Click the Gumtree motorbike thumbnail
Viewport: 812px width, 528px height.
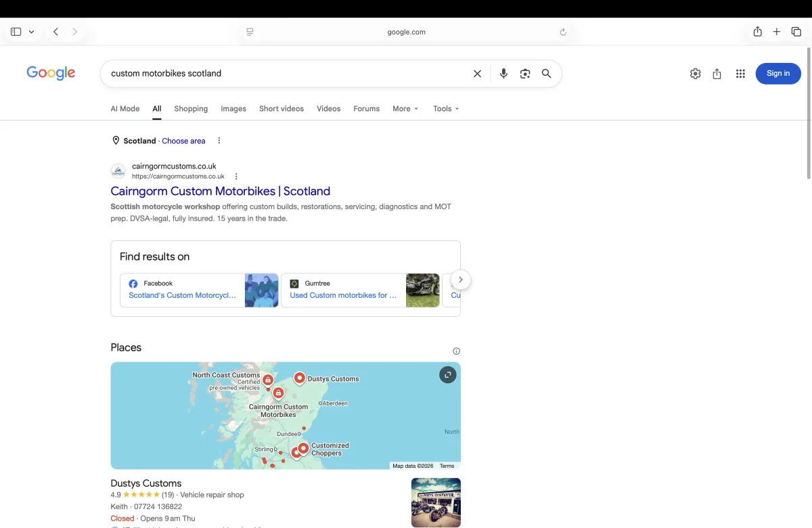tap(423, 290)
